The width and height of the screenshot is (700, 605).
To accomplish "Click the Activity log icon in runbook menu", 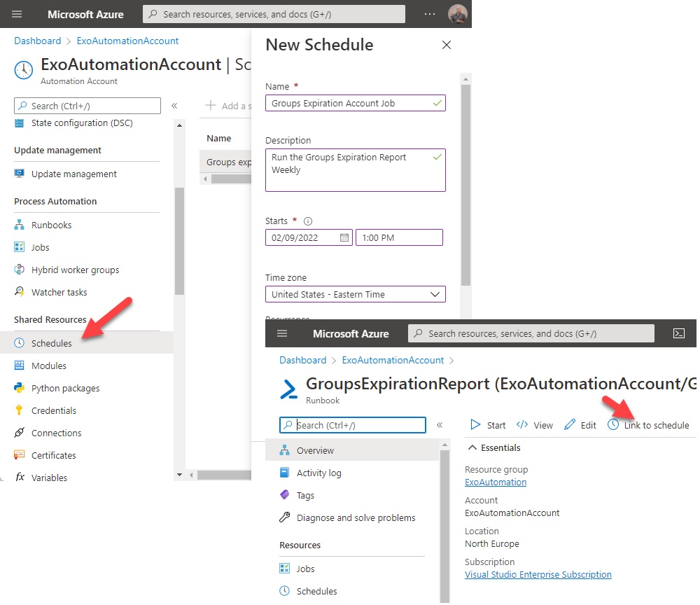I will coord(284,473).
